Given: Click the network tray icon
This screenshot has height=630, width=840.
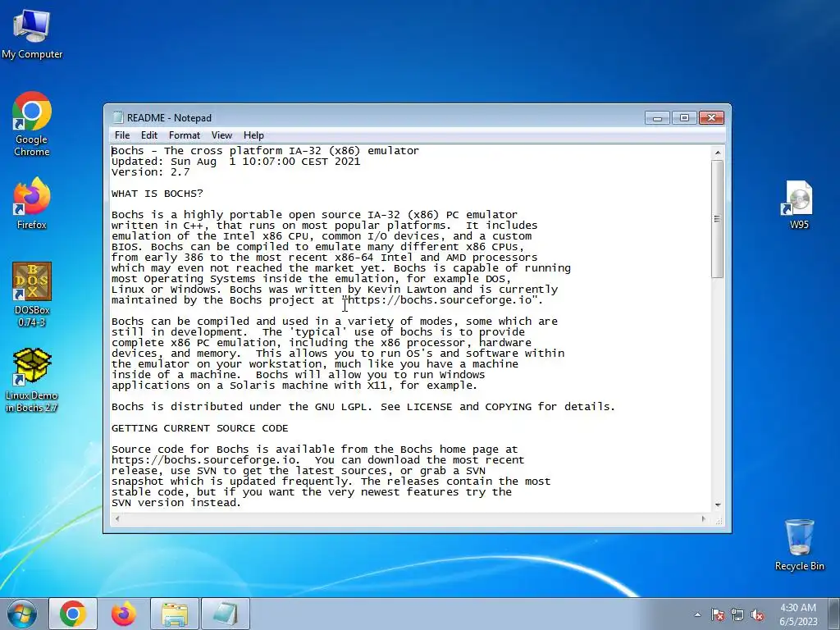Looking at the screenshot, I should [x=737, y=615].
